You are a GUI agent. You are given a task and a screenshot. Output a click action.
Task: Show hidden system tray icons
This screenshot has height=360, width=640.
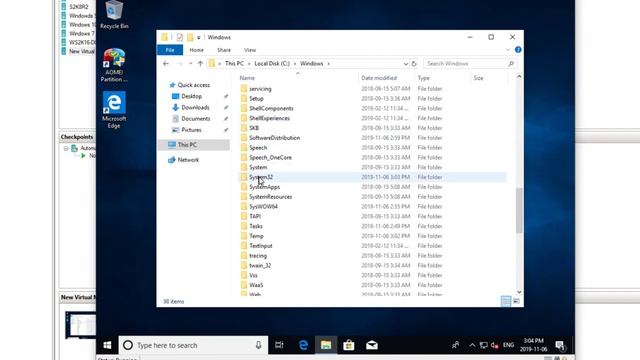tap(472, 345)
